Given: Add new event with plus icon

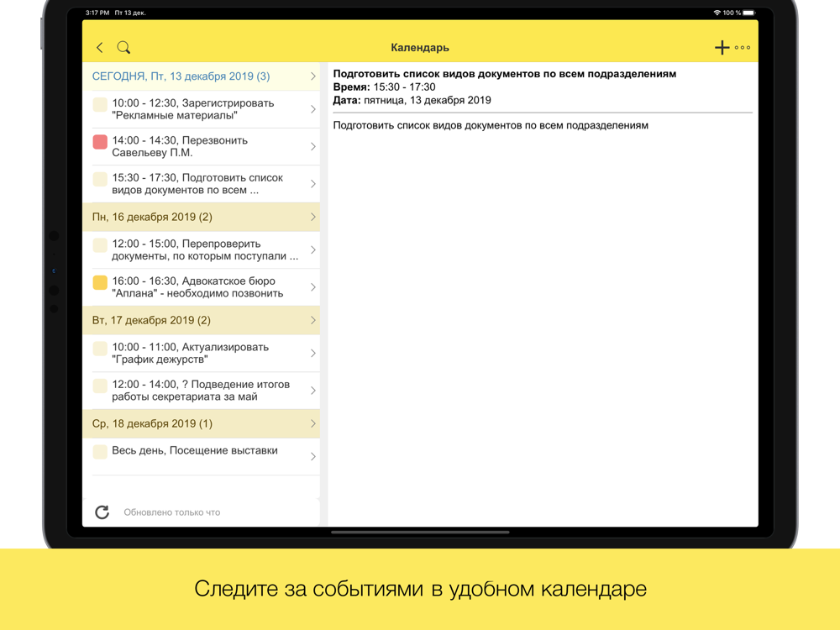Looking at the screenshot, I should point(722,48).
